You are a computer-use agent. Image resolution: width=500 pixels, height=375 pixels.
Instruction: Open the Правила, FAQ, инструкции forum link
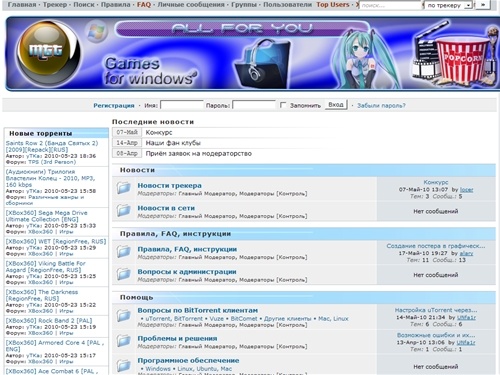(187, 249)
